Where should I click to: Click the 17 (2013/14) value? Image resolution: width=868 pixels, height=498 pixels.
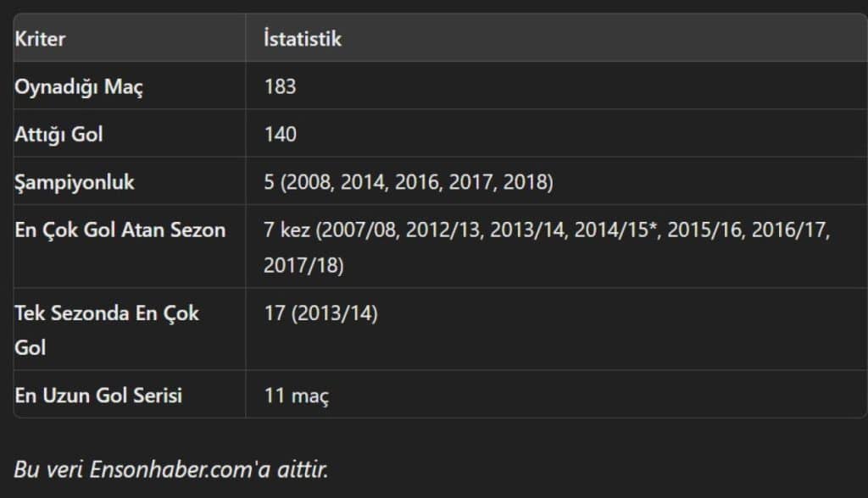click(x=321, y=313)
